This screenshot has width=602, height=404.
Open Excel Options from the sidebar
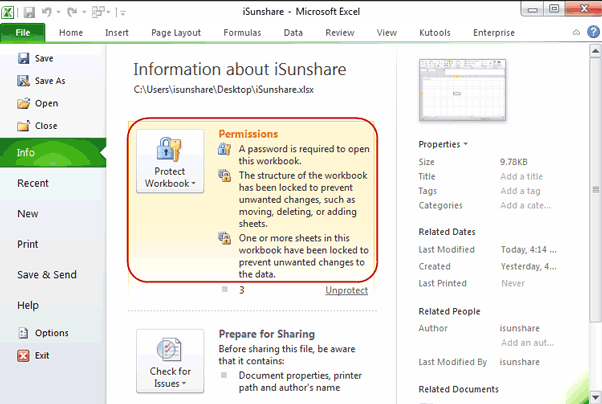tap(24, 333)
